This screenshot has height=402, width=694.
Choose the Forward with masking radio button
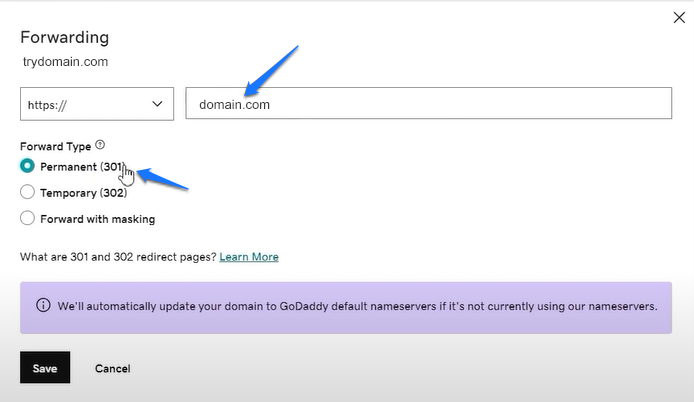[27, 218]
